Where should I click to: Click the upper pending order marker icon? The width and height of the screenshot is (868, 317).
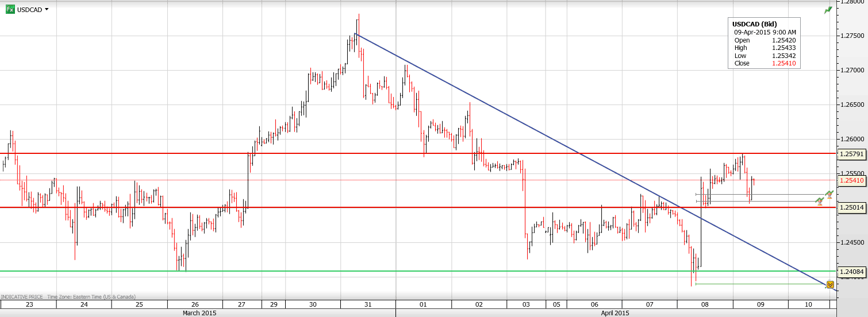coord(829,194)
